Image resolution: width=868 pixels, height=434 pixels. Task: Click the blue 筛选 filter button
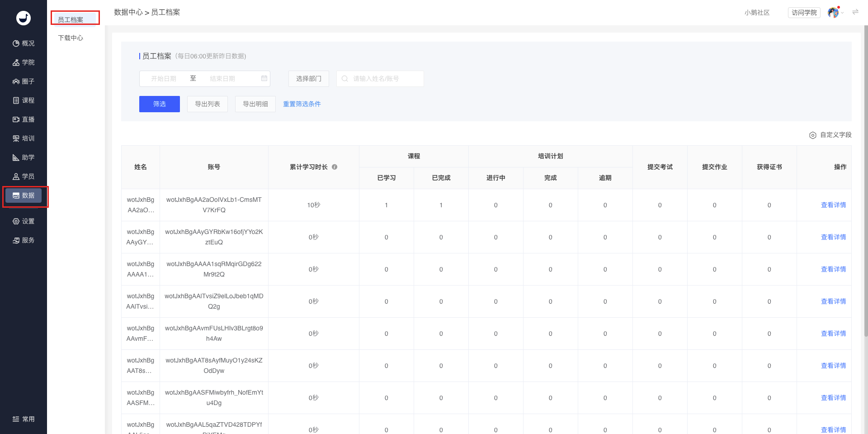(x=160, y=104)
